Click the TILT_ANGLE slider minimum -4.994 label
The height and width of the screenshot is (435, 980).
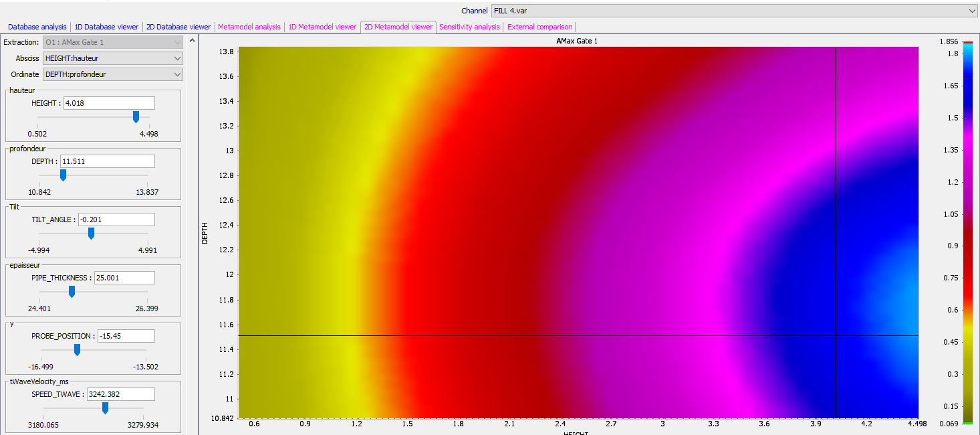pos(39,250)
